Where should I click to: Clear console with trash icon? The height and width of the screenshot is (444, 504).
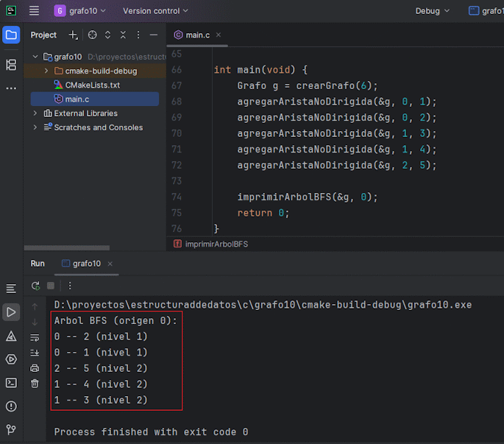(x=35, y=384)
